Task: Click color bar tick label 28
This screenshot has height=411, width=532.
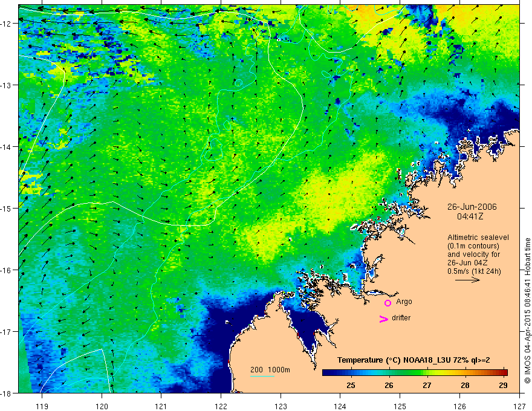Action: [465, 385]
